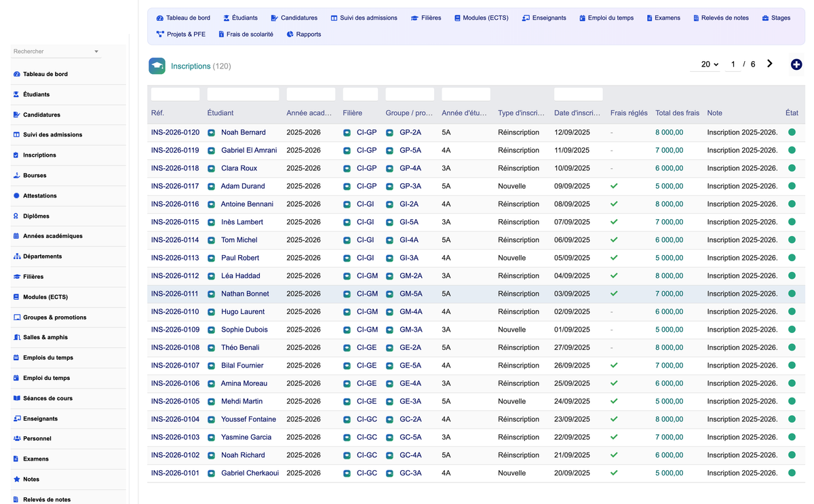Click the Attestations sidebar icon
The image size is (814, 504).
pyautogui.click(x=16, y=195)
